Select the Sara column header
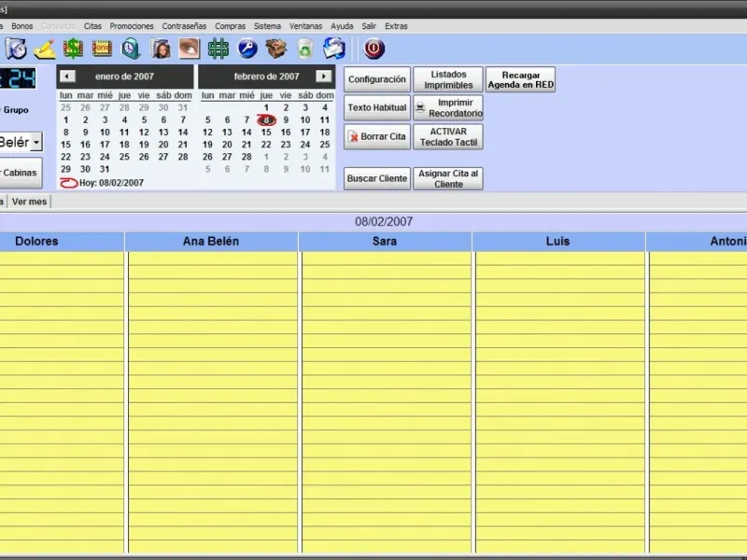Screen dimensions: 747x560 385,242
